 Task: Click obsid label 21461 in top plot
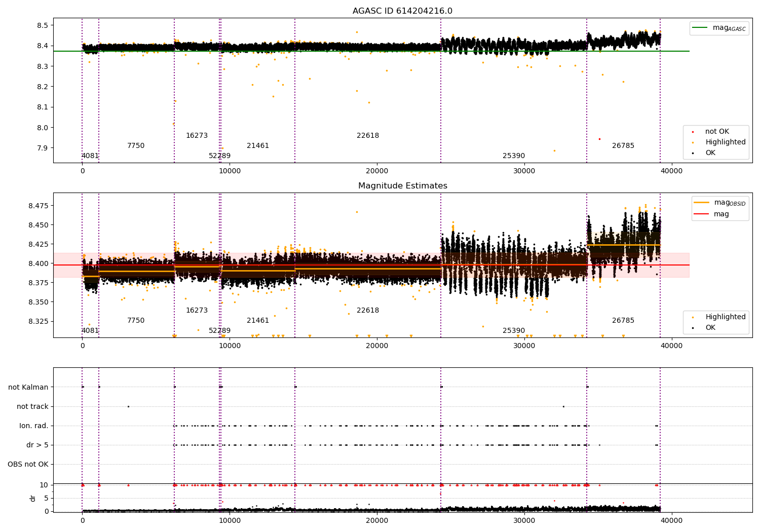tap(258, 146)
